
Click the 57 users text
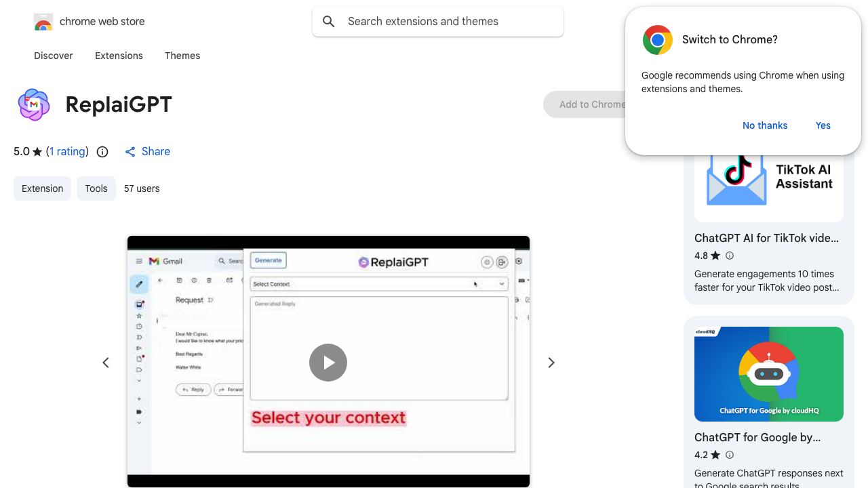tap(142, 188)
